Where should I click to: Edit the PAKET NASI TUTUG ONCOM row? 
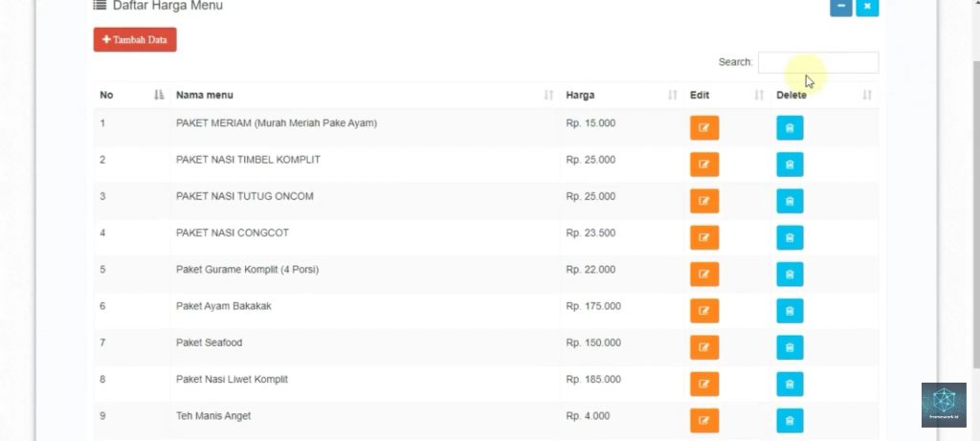[703, 201]
